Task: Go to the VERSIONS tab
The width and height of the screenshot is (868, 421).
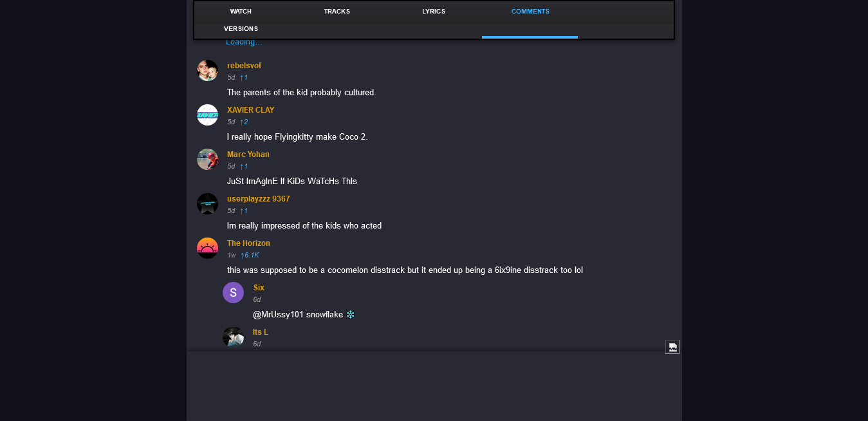Action: (x=241, y=29)
